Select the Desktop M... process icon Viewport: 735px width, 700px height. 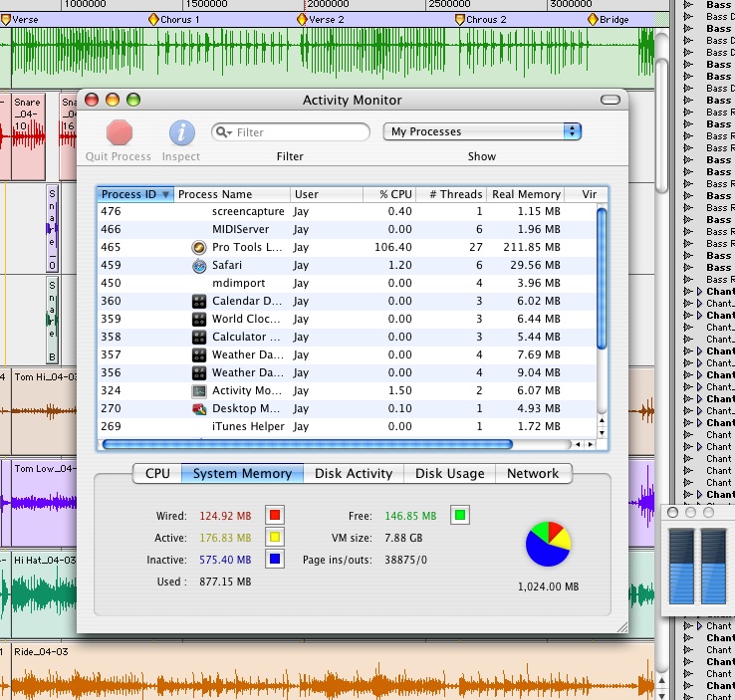click(199, 409)
